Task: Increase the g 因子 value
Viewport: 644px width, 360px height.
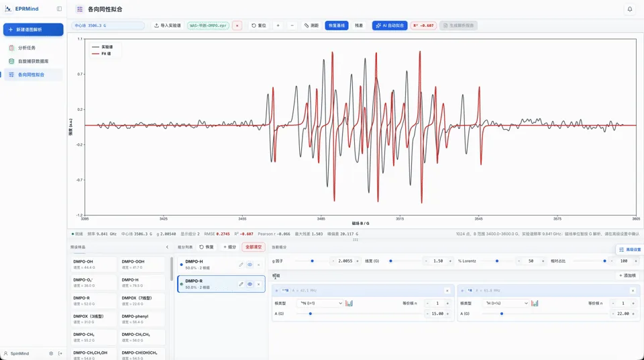Action: (357, 261)
